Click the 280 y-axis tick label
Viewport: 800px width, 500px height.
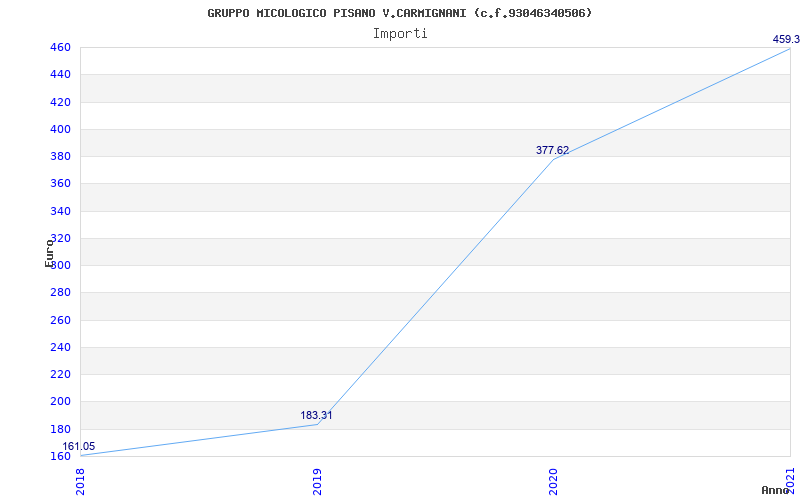click(60, 293)
